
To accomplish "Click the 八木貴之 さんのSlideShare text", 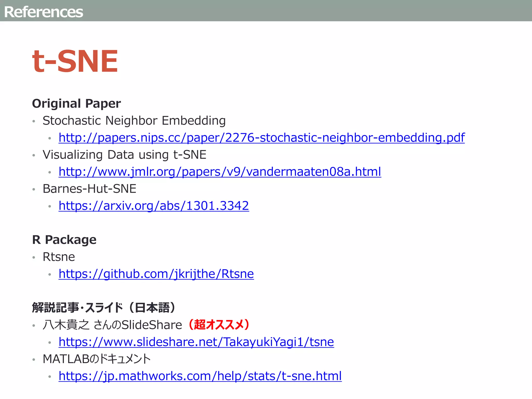I will (x=112, y=325).
